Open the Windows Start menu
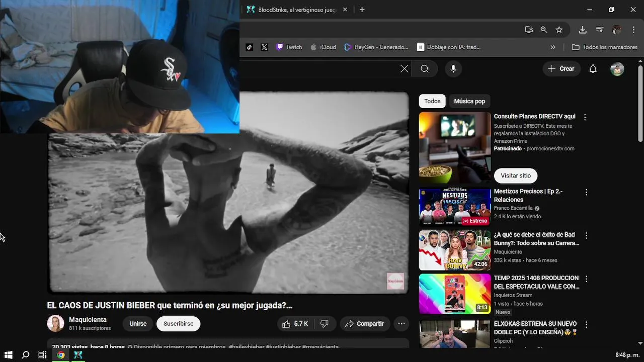This screenshot has height=362, width=644. click(9, 355)
